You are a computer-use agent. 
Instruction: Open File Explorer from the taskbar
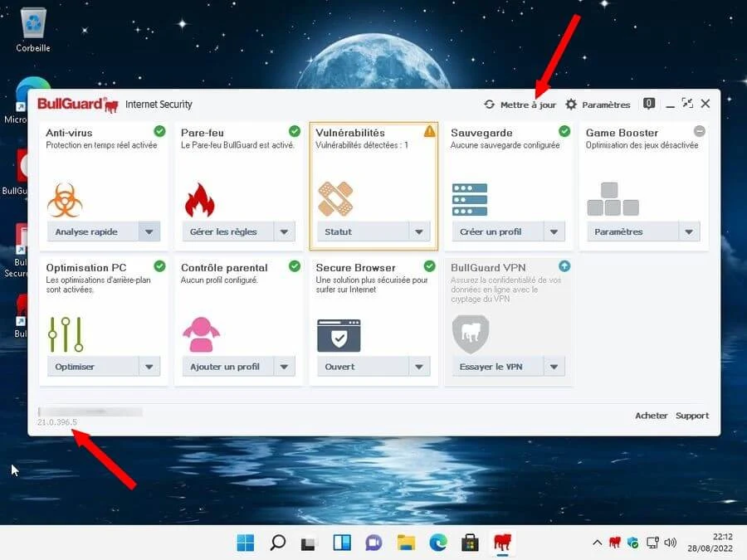[406, 543]
